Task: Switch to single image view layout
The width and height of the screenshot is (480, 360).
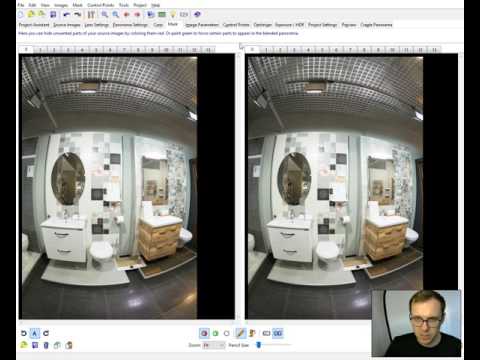Action: tap(266, 333)
